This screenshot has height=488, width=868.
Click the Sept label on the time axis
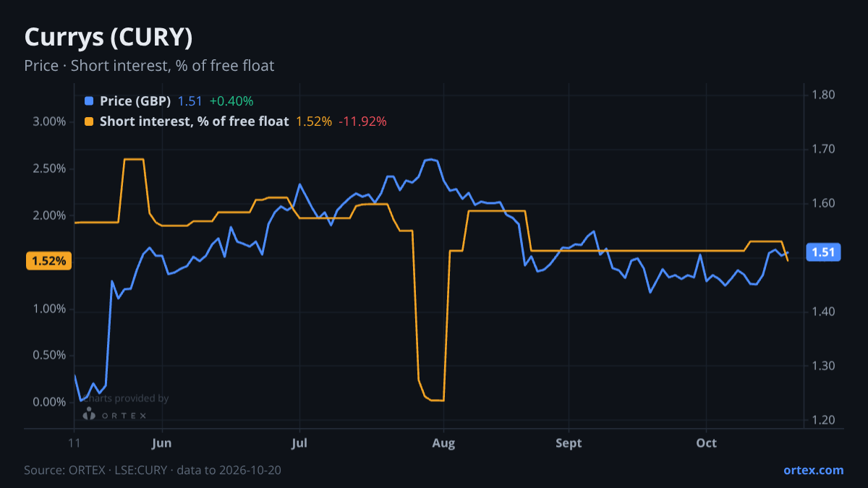pyautogui.click(x=569, y=442)
